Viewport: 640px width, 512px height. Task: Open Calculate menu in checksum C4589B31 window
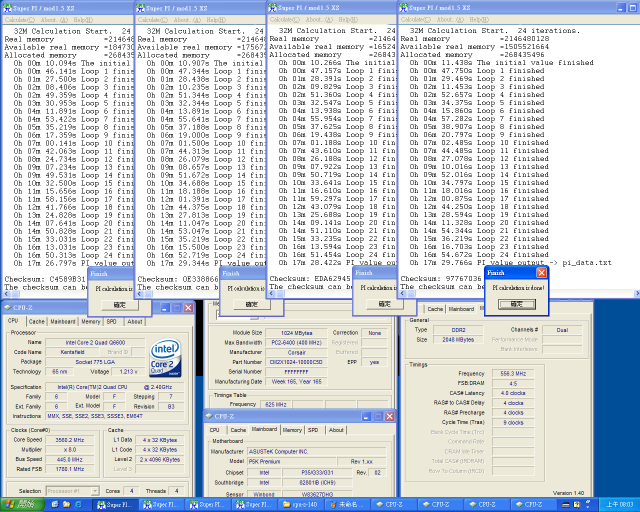[20, 20]
